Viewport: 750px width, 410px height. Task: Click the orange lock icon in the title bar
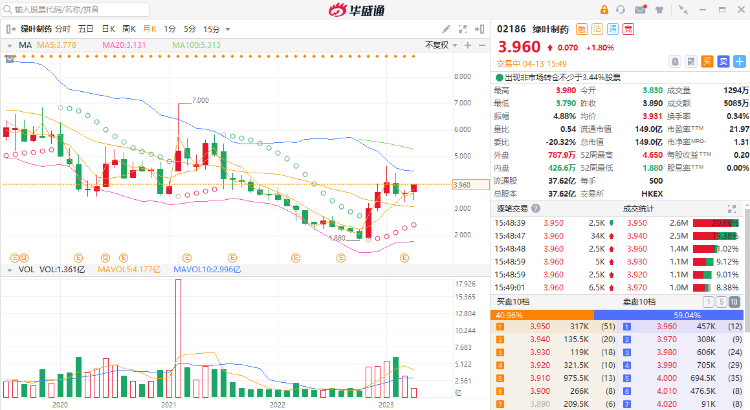604,10
